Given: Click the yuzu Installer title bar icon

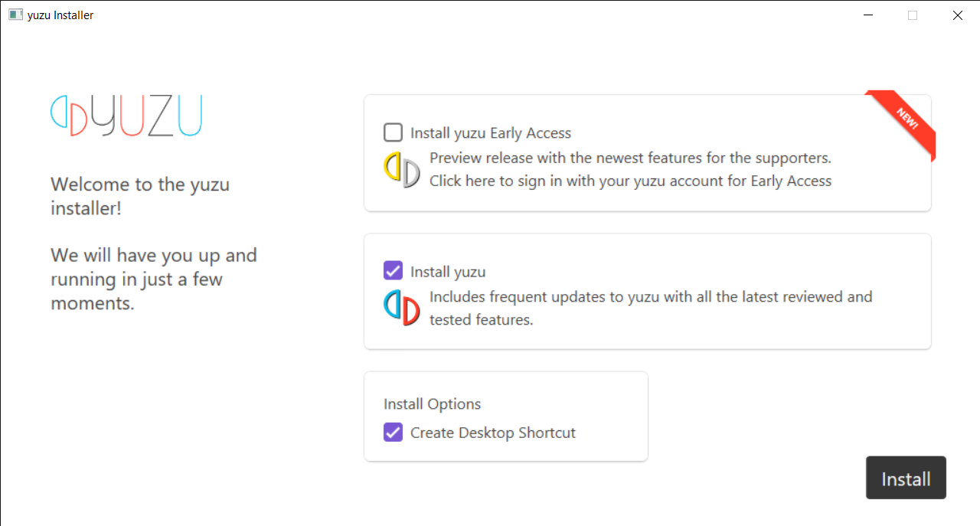Looking at the screenshot, I should click(x=15, y=15).
